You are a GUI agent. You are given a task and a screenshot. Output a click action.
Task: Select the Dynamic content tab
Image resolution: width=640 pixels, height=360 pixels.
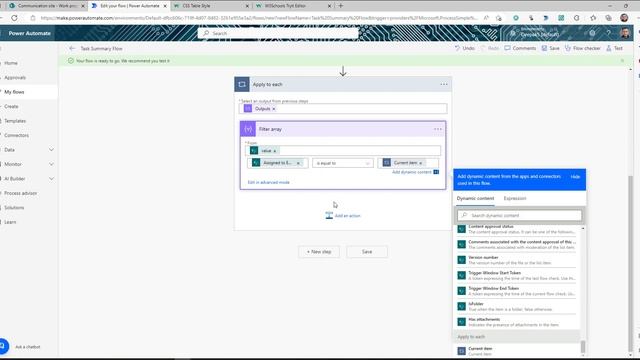coord(475,198)
